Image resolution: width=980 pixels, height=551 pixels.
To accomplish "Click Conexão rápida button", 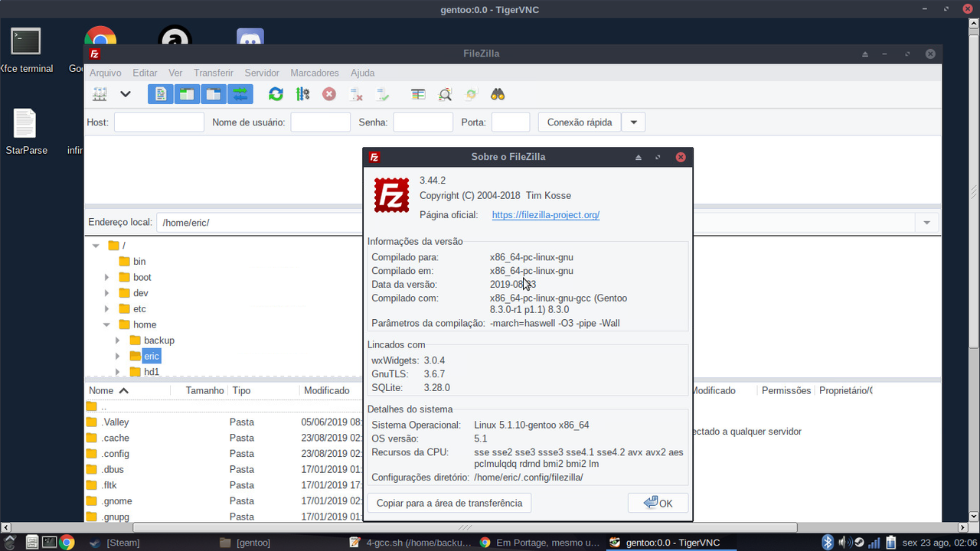I will [x=580, y=122].
